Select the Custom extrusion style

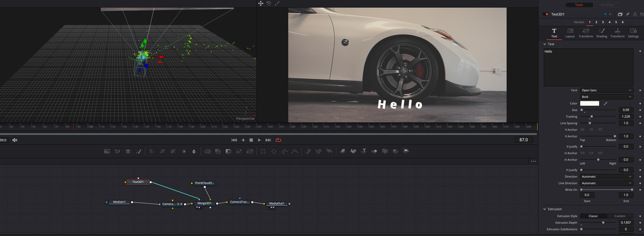pos(620,216)
